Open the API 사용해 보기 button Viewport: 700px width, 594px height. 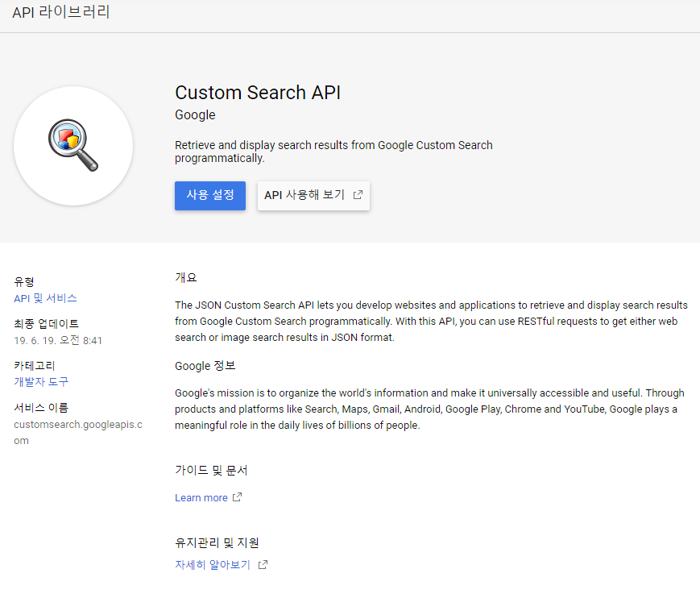coord(313,195)
